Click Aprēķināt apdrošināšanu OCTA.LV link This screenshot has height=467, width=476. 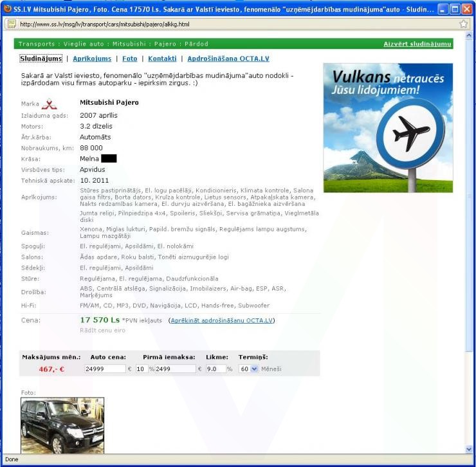[222, 320]
